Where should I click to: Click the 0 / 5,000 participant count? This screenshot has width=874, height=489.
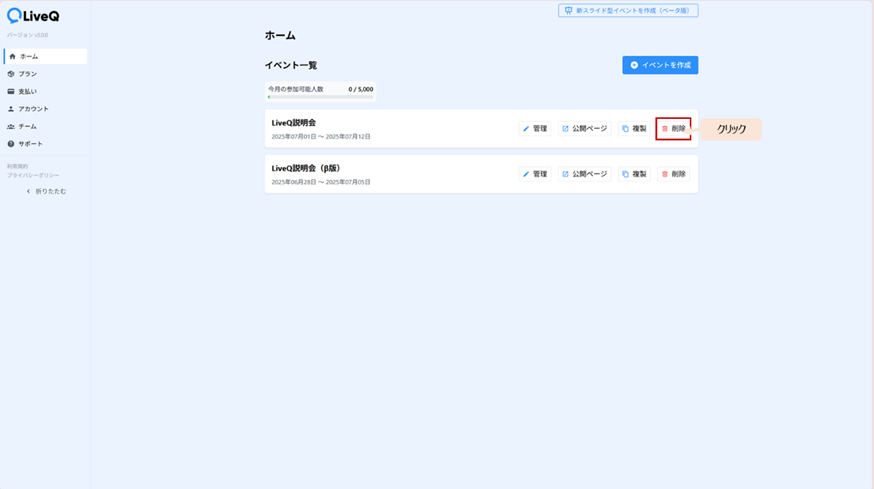pos(361,89)
